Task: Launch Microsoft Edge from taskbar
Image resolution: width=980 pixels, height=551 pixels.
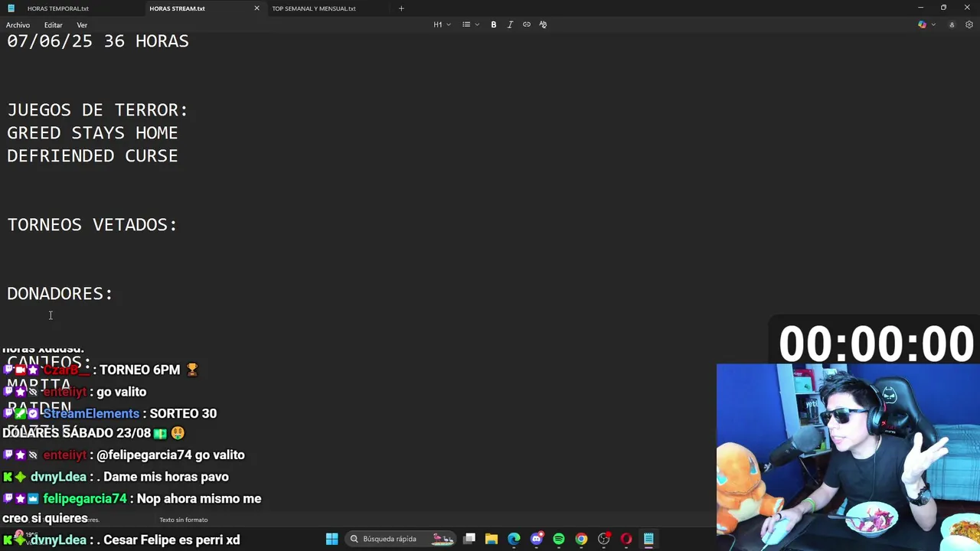Action: coord(514,539)
